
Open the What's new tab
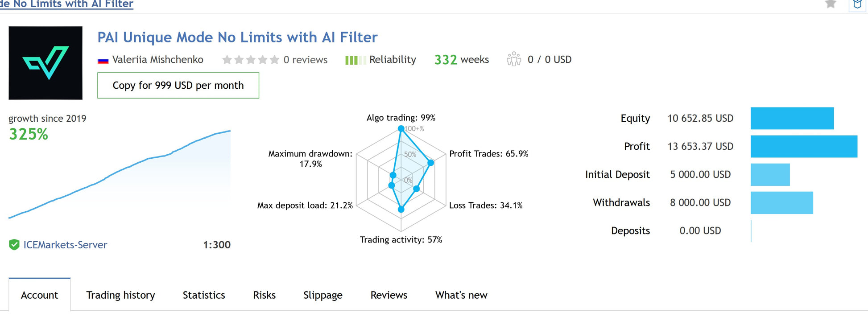pos(461,295)
